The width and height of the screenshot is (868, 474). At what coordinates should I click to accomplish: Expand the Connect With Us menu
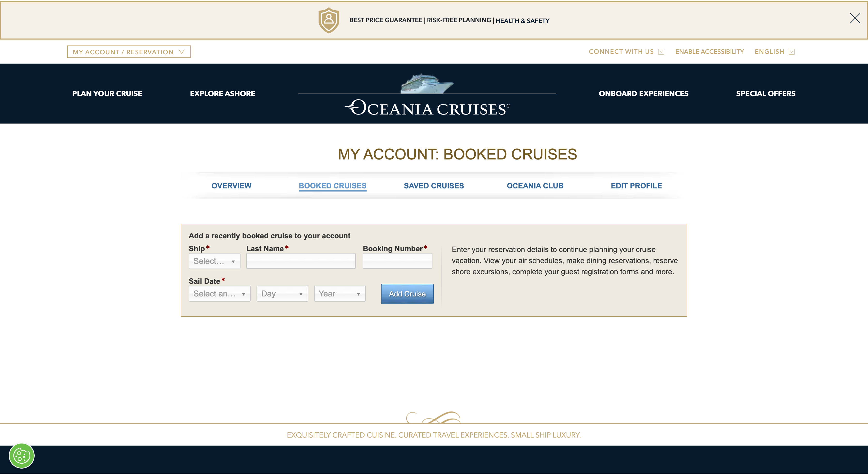click(626, 52)
